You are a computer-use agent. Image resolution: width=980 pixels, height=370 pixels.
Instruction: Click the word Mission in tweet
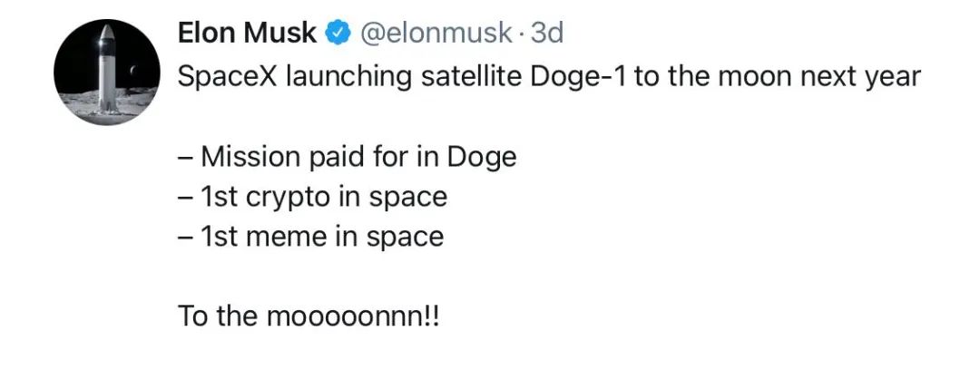click(250, 156)
